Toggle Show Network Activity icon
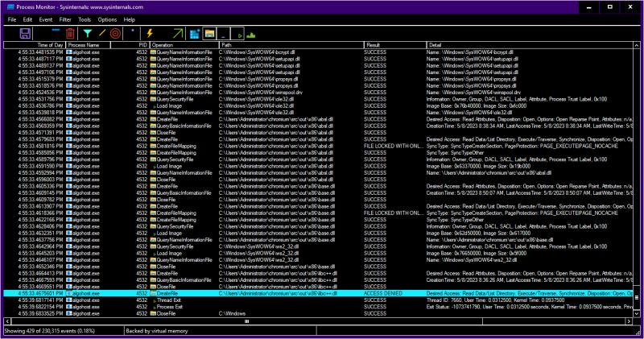 click(x=224, y=34)
